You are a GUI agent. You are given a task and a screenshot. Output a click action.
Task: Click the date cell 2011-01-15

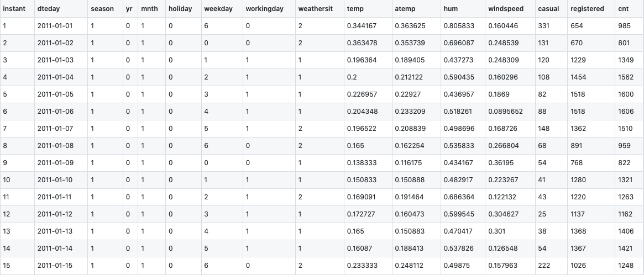55,266
